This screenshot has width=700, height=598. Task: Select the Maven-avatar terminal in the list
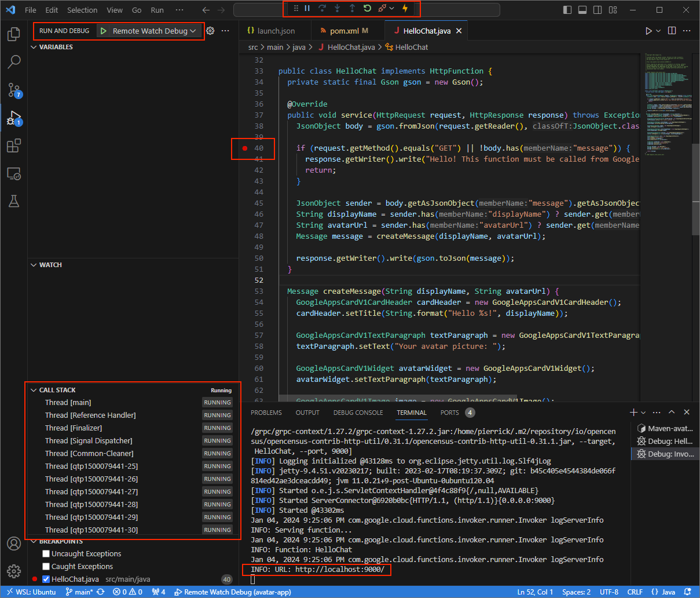click(x=664, y=428)
